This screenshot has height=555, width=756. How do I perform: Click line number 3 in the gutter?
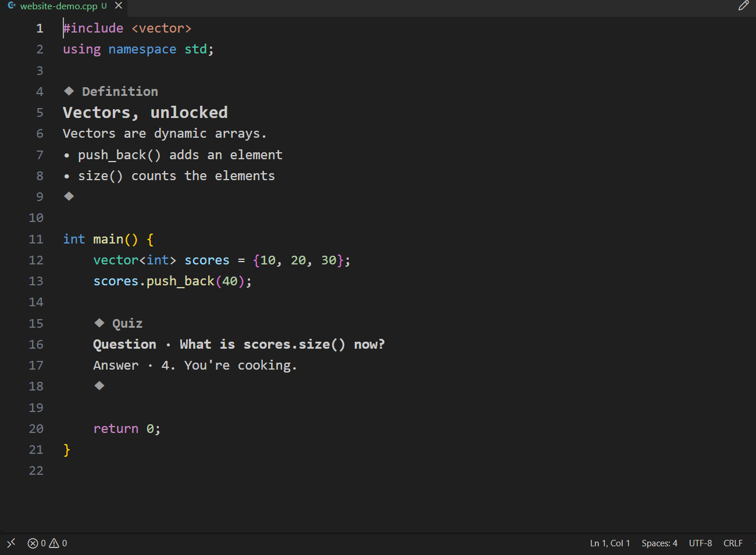coord(40,70)
